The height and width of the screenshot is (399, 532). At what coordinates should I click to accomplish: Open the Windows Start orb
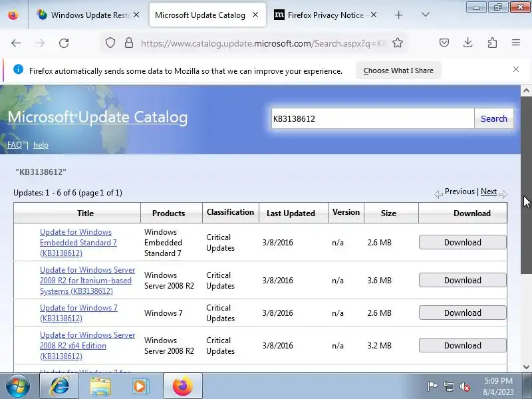pyautogui.click(x=17, y=386)
